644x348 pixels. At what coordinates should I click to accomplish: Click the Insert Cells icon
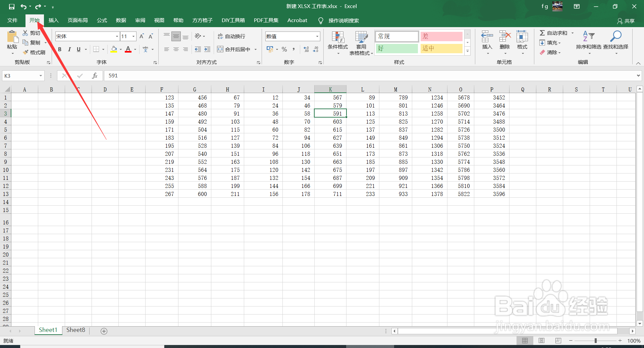pyautogui.click(x=487, y=40)
